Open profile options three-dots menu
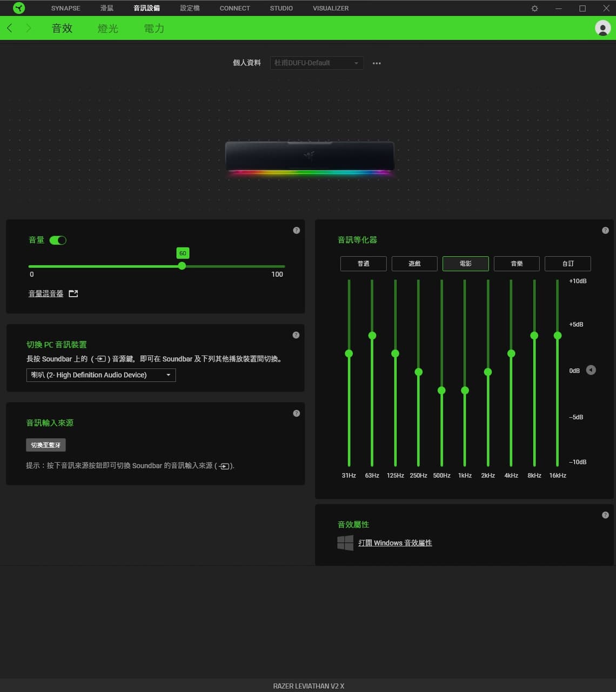The width and height of the screenshot is (616, 692). click(377, 63)
